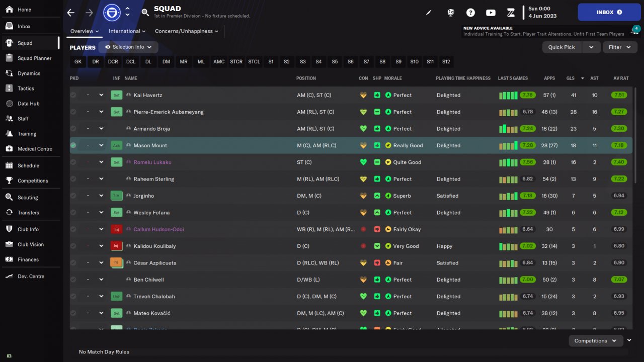644x362 pixels.
Task: Click the YouTube icon in the top bar
Action: tap(491, 13)
